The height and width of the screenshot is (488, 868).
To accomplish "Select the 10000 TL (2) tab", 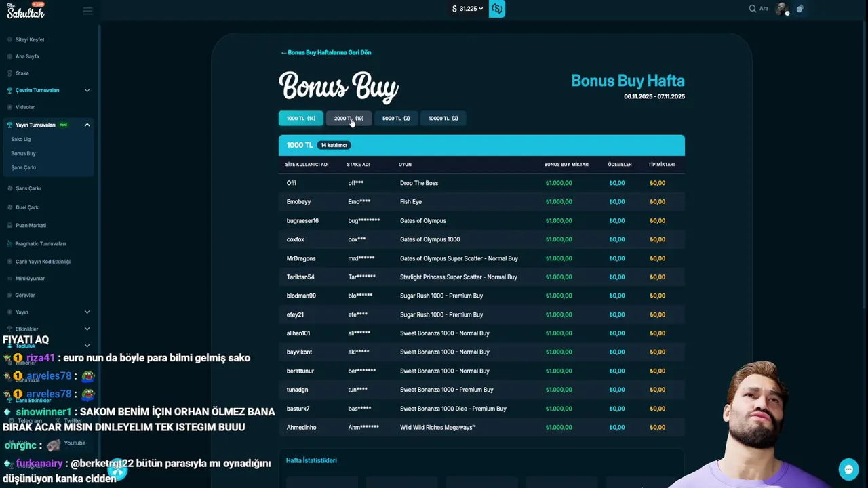I will 443,118.
